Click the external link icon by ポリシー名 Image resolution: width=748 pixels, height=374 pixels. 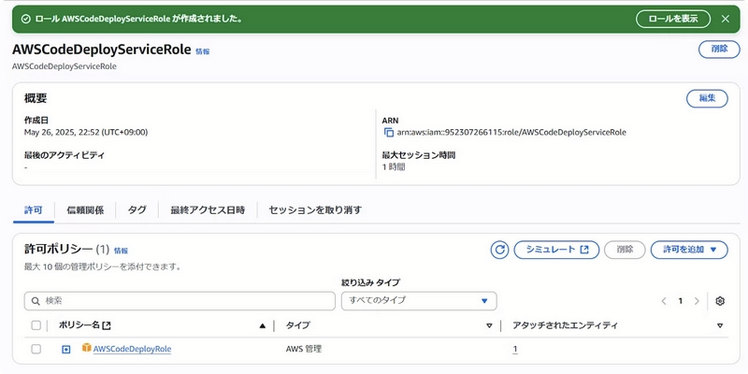tap(107, 325)
